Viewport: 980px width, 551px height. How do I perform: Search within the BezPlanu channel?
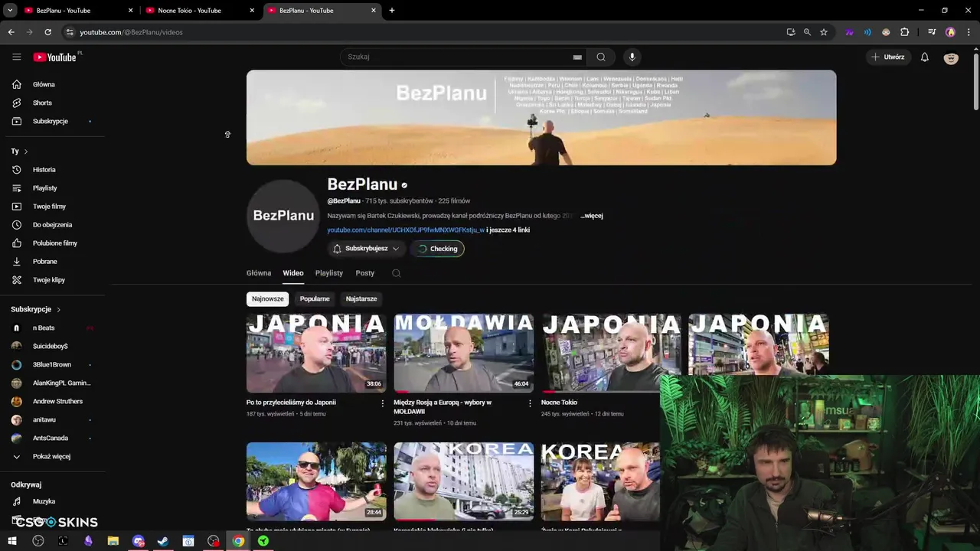396,273
